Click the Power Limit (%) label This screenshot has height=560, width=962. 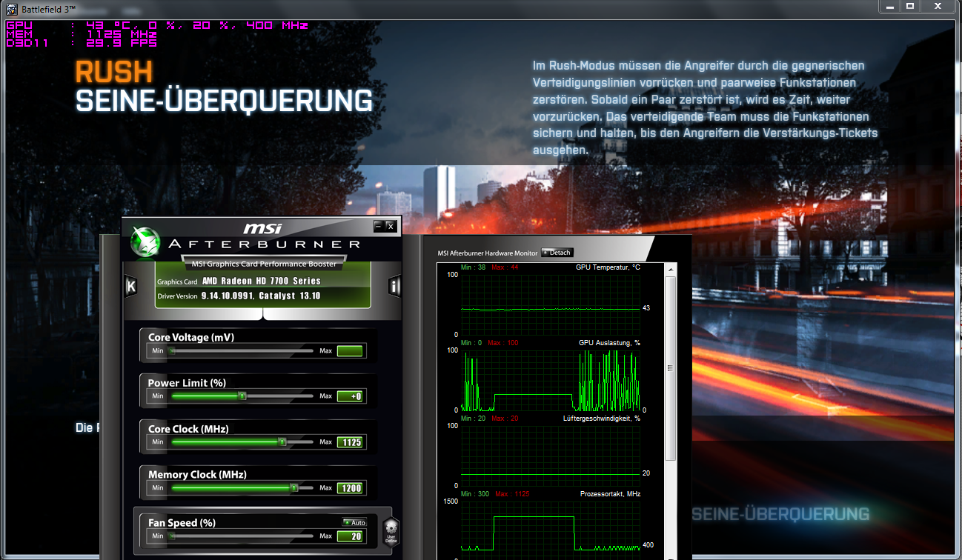[x=187, y=383]
